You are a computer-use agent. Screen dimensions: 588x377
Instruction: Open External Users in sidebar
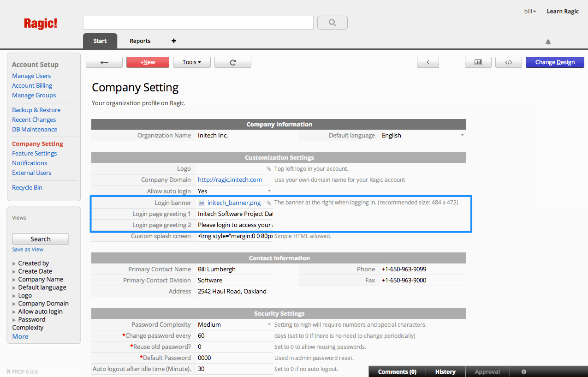click(31, 173)
